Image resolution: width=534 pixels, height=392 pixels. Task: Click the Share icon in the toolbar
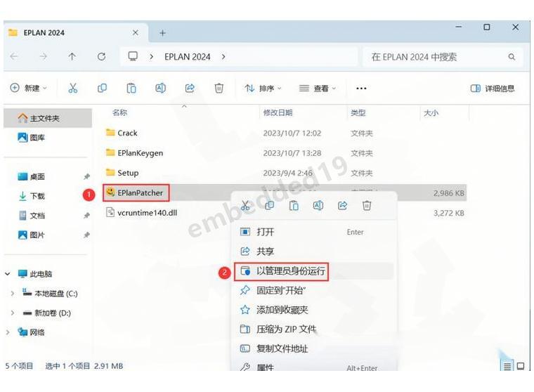(x=190, y=89)
